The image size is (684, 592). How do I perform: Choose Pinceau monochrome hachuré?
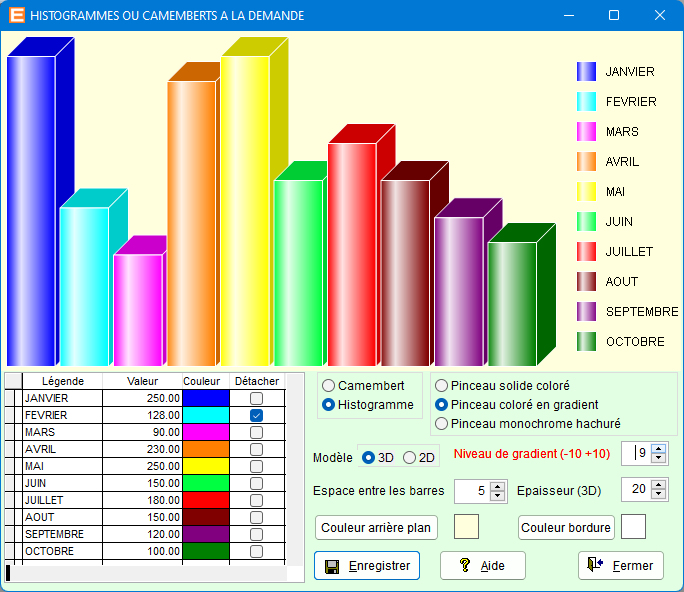click(442, 424)
